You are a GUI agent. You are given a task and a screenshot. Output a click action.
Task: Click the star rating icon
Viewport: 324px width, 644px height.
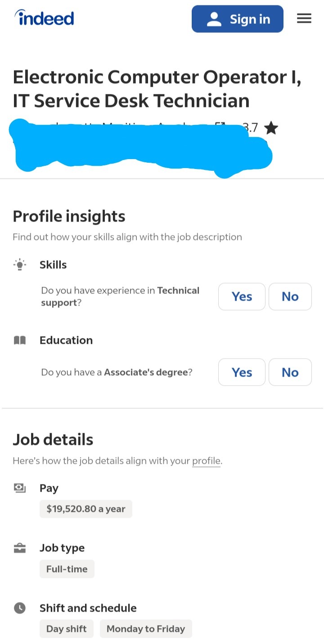pos(271,128)
